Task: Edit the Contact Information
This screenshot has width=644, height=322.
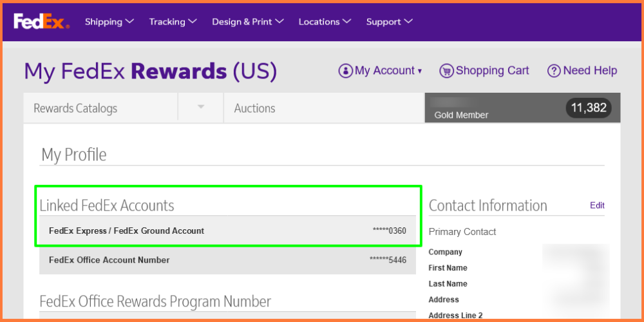Action: tap(597, 205)
